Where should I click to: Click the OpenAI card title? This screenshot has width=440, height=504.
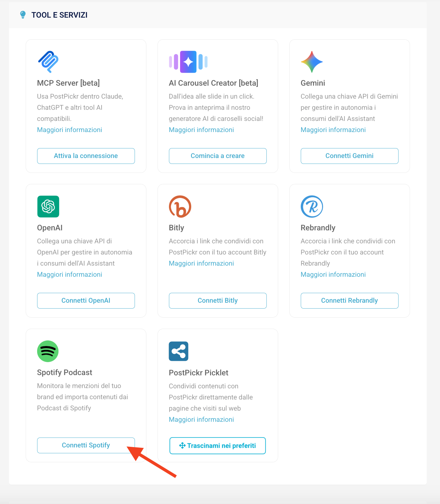click(x=50, y=228)
